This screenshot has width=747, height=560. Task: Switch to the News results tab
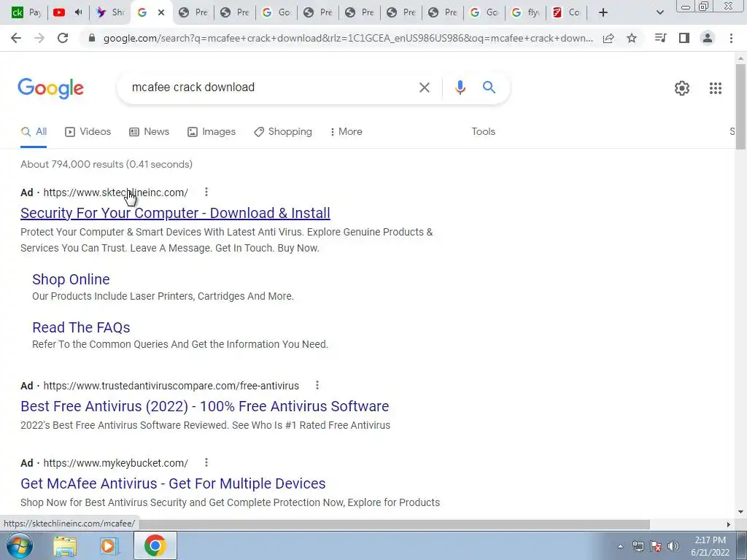pyautogui.click(x=149, y=132)
